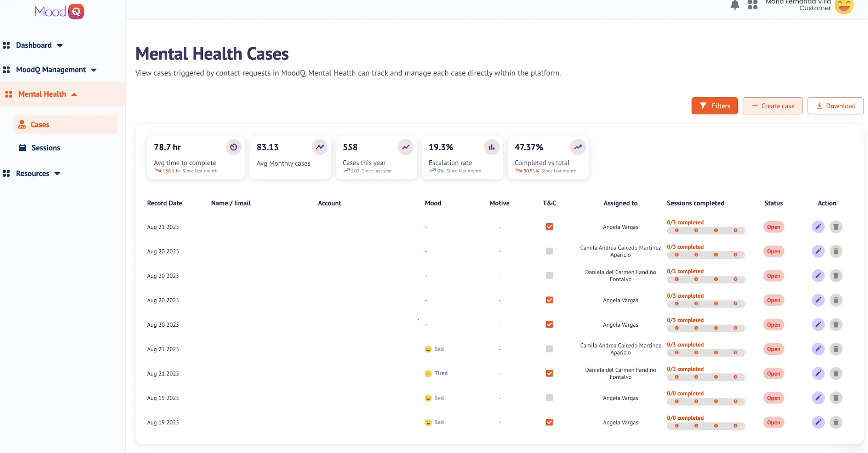Edit the first Aug 21 2025 case
Image resolution: width=868 pixels, height=453 pixels.
click(818, 227)
